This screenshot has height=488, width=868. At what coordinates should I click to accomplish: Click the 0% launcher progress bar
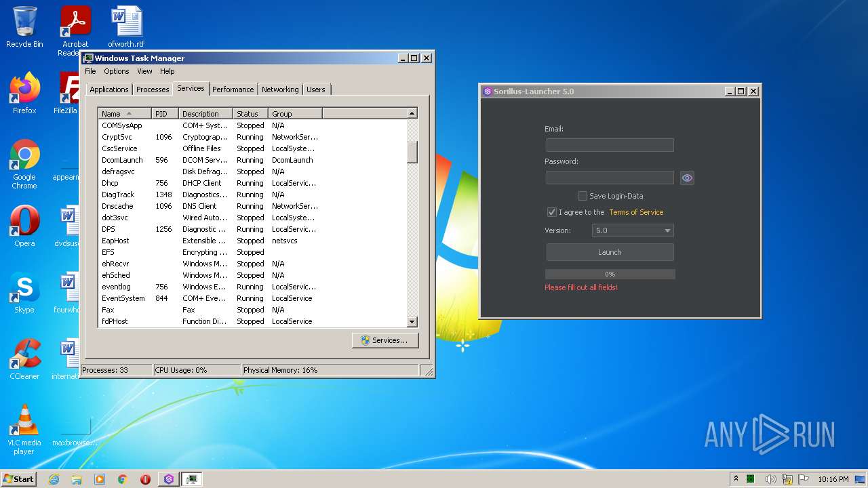(610, 274)
